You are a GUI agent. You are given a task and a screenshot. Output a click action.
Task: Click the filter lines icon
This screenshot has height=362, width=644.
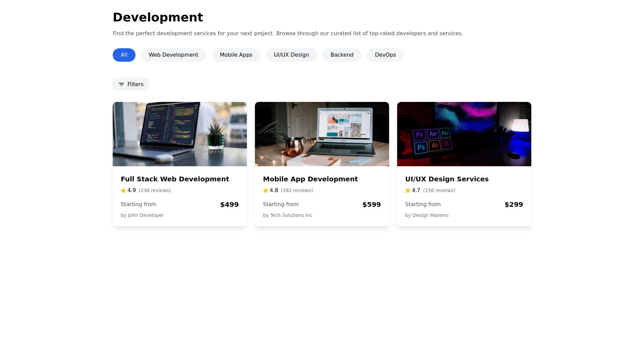[121, 84]
